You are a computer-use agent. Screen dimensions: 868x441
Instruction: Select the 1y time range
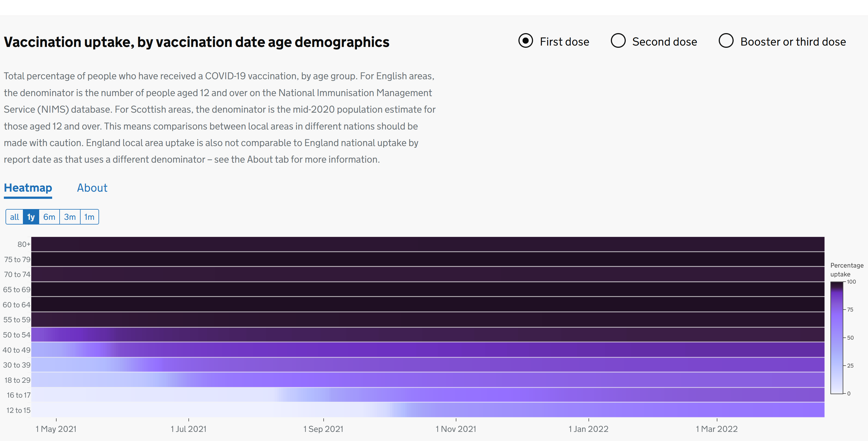31,217
